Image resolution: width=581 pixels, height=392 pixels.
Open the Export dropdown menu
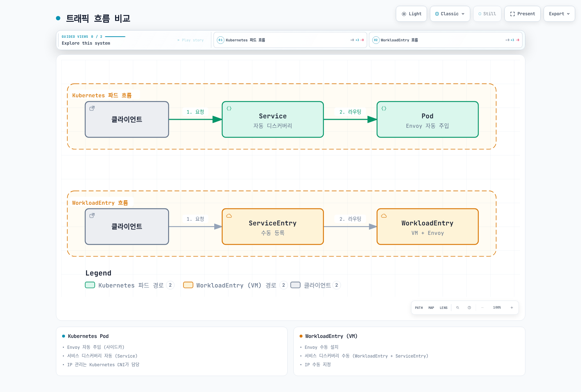pos(559,14)
